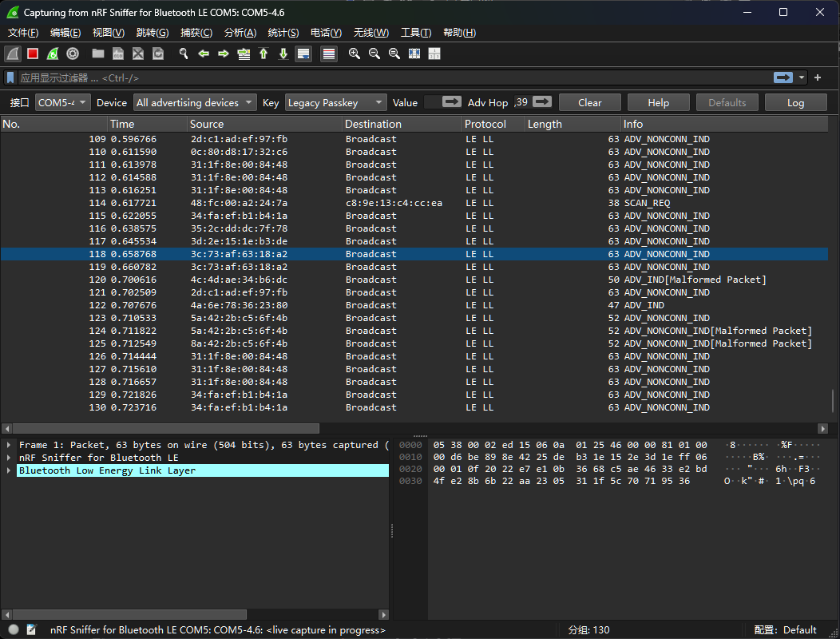The width and height of the screenshot is (840, 639).
Task: Apply the Adv Hop arrow button
Action: pyautogui.click(x=542, y=102)
